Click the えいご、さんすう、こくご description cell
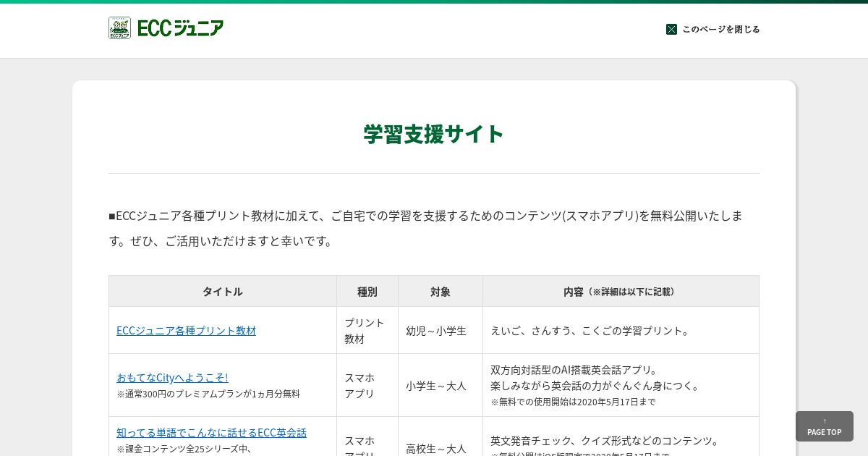The width and height of the screenshot is (868, 456). pos(621,330)
